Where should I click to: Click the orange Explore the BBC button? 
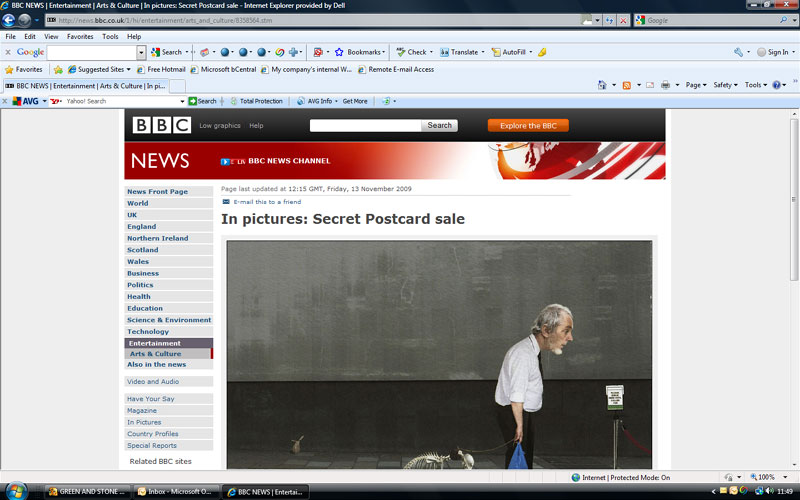528,126
